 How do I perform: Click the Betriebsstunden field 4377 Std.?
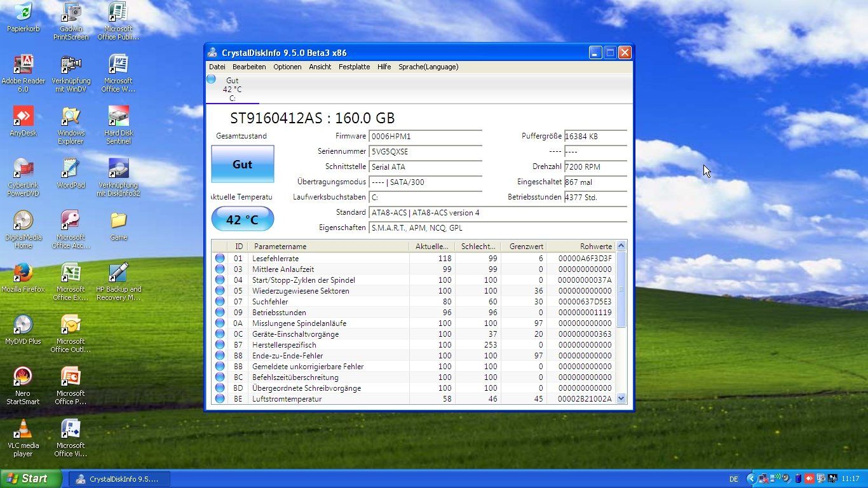pyautogui.click(x=595, y=198)
